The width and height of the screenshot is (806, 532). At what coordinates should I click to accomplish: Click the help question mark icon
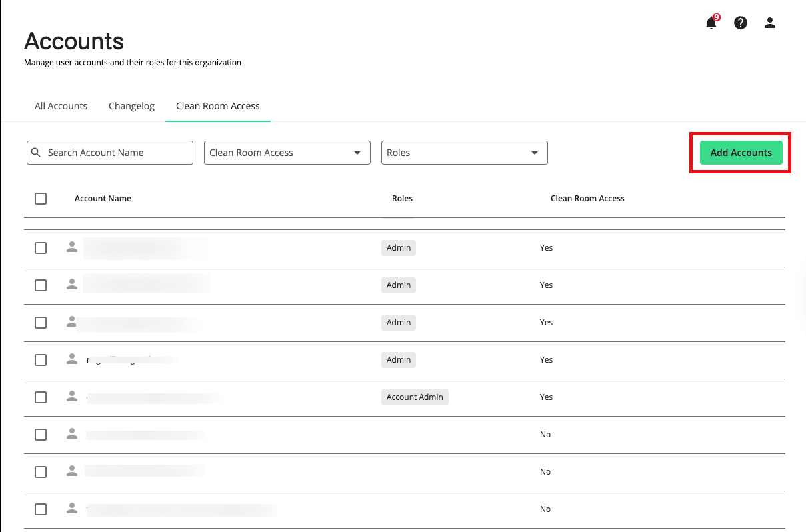740,23
